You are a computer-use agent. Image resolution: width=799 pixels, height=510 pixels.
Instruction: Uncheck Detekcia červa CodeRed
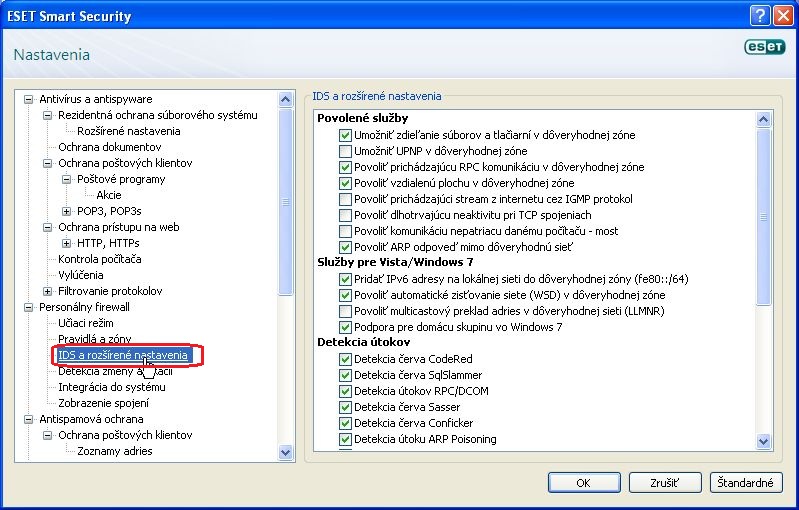(x=345, y=359)
